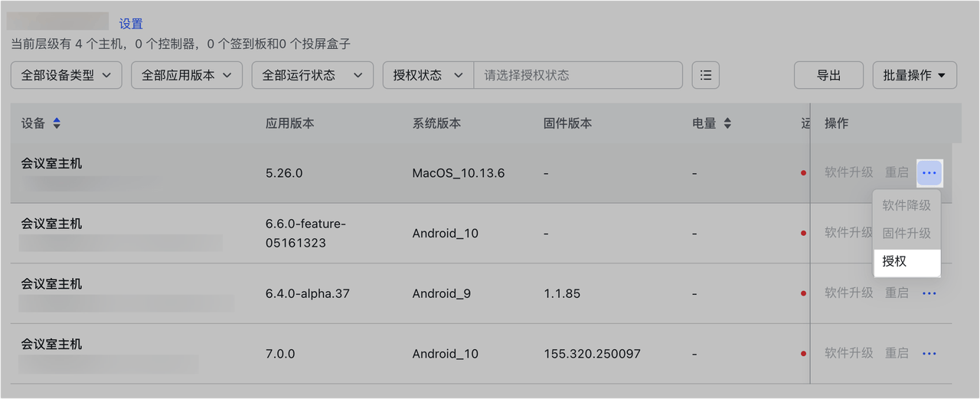Click 重启 for the 7.0.0 host
Image resolution: width=980 pixels, height=399 pixels.
click(897, 353)
